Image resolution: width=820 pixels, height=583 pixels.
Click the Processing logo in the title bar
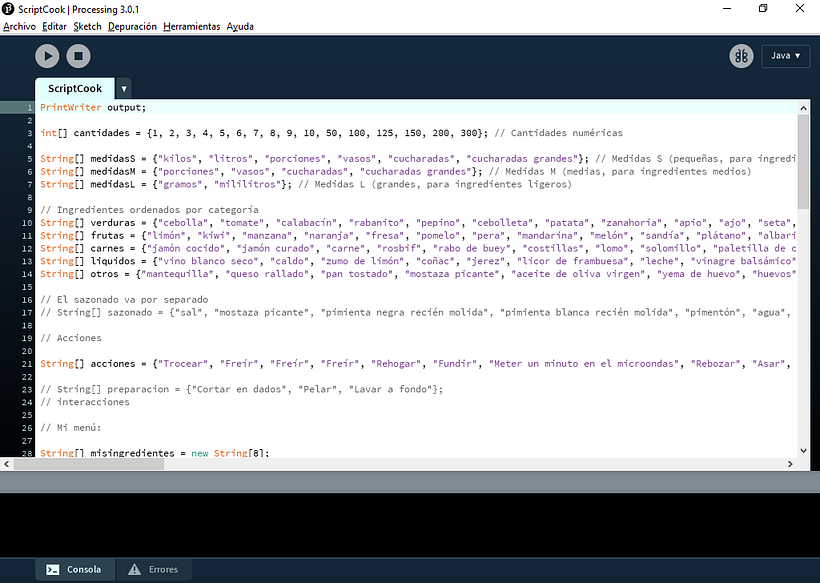(10, 9)
